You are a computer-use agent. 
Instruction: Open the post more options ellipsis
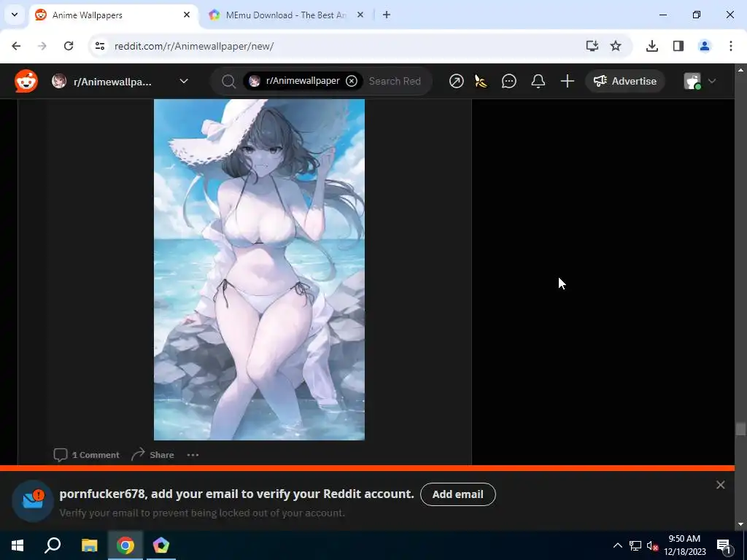[193, 455]
